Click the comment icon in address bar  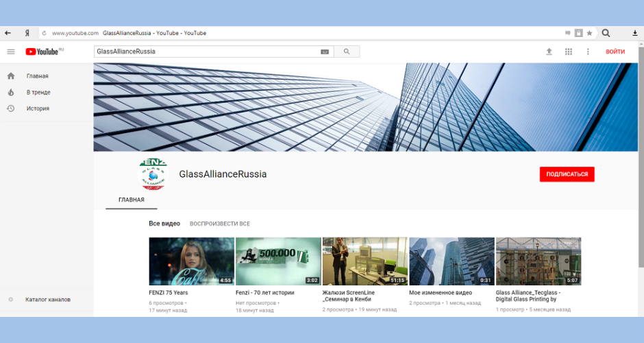(x=567, y=33)
